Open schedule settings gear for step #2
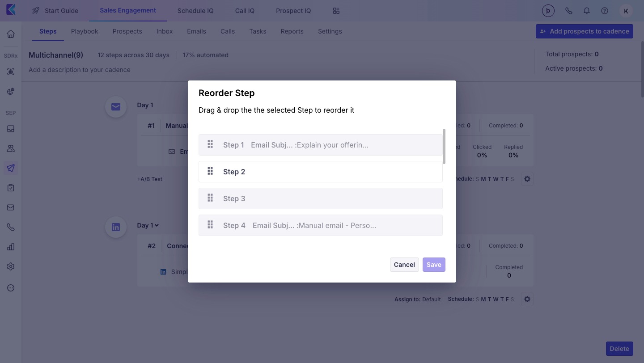 coord(527,299)
